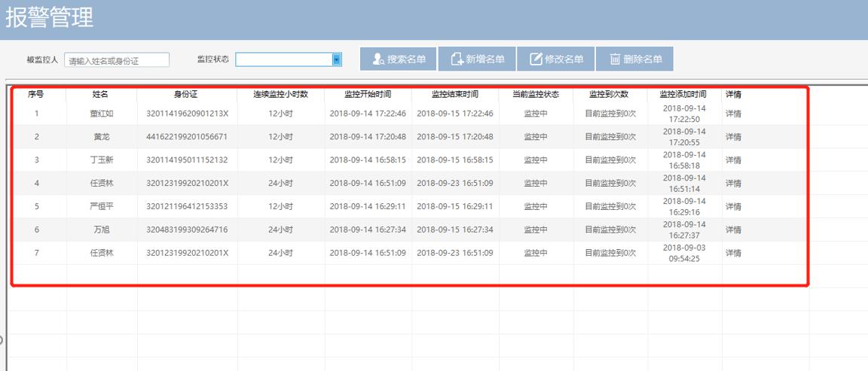
Task: Click the 姓名 column header
Action: pos(101,95)
